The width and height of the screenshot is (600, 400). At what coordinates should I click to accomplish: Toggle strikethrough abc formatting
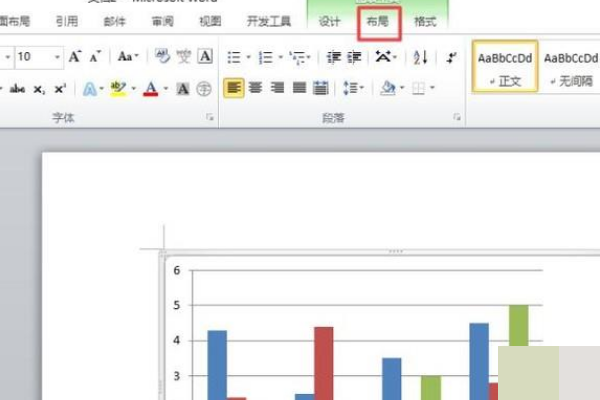click(x=18, y=89)
